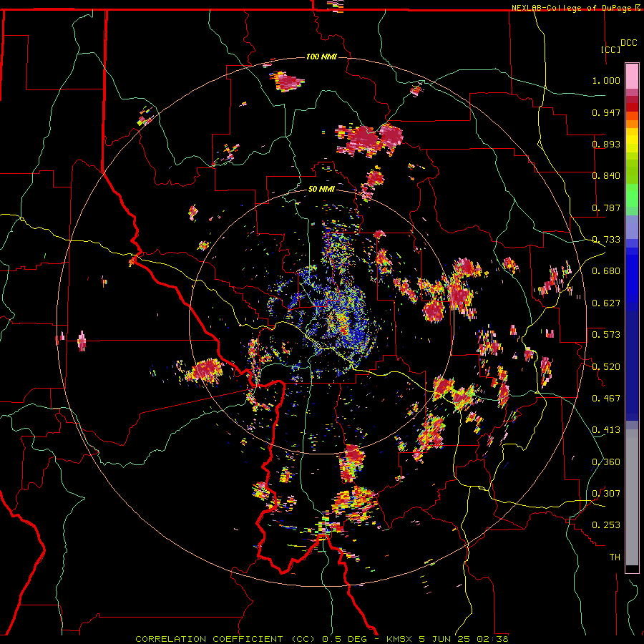Click the [CC] legend unit label

(611, 49)
